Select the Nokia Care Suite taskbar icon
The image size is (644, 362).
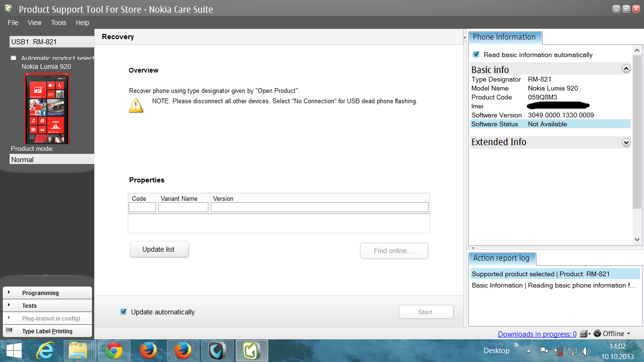pos(252,351)
